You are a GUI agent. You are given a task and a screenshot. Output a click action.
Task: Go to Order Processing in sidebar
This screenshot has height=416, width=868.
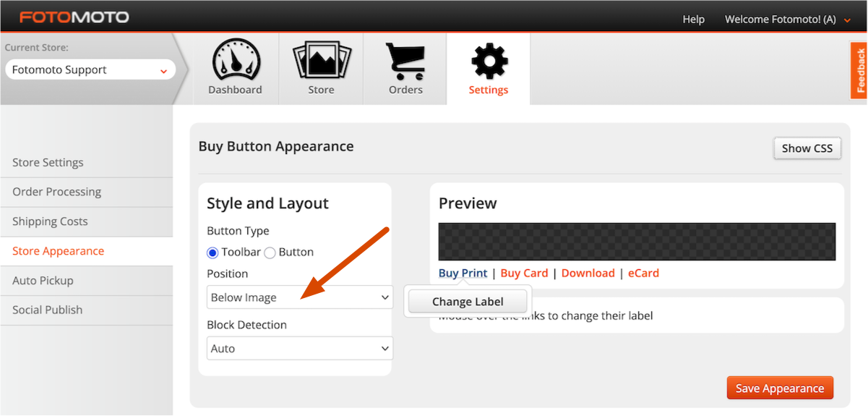pyautogui.click(x=56, y=192)
